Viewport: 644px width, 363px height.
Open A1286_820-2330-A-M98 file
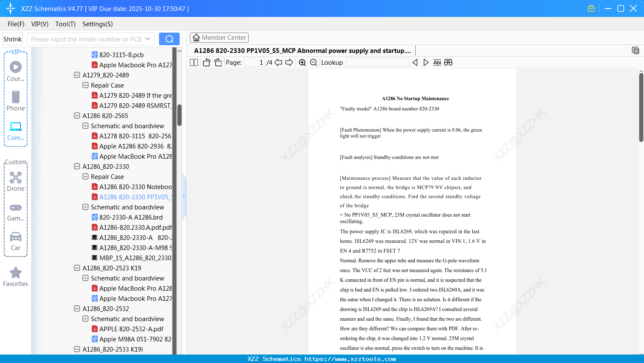(x=132, y=247)
